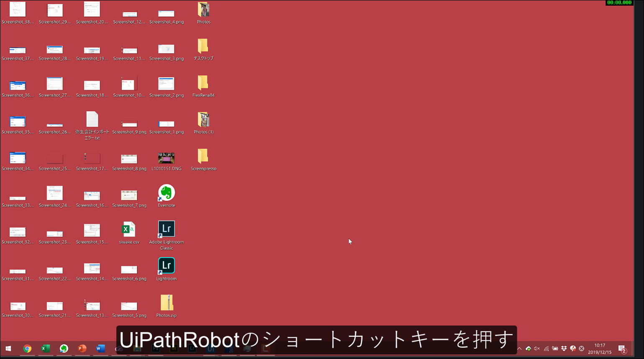Image resolution: width=644 pixels, height=359 pixels.
Task: Select the L1010151.DNG image file
Action: coord(166,162)
